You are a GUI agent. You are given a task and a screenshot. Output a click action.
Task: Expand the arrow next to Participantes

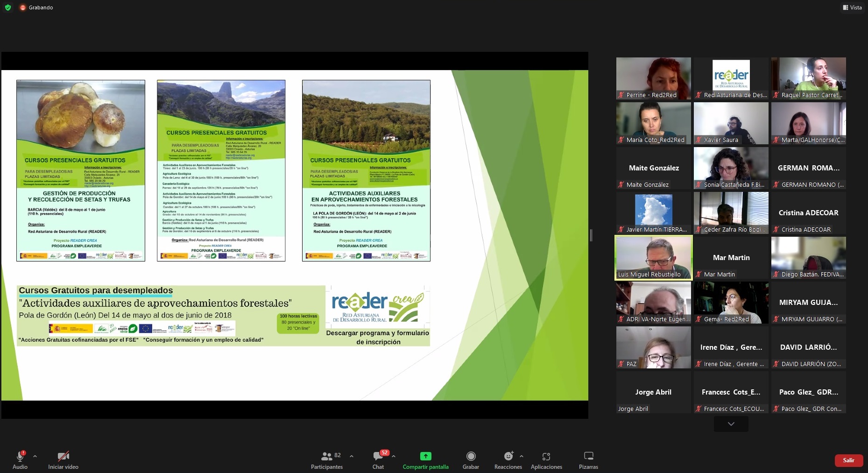click(352, 456)
